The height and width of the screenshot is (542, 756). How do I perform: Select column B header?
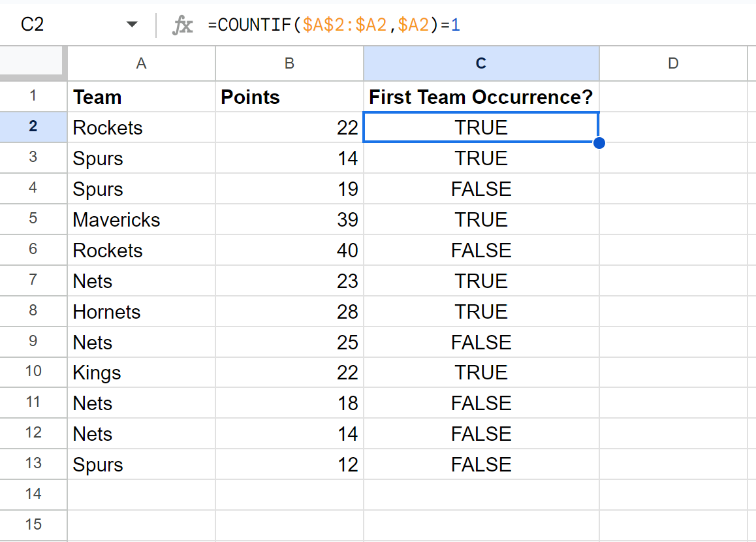tap(289, 63)
